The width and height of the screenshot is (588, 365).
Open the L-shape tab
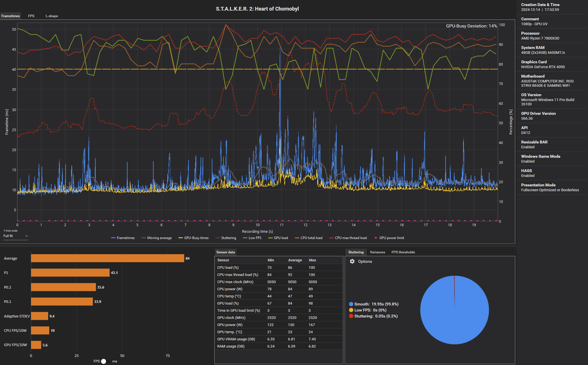point(52,16)
